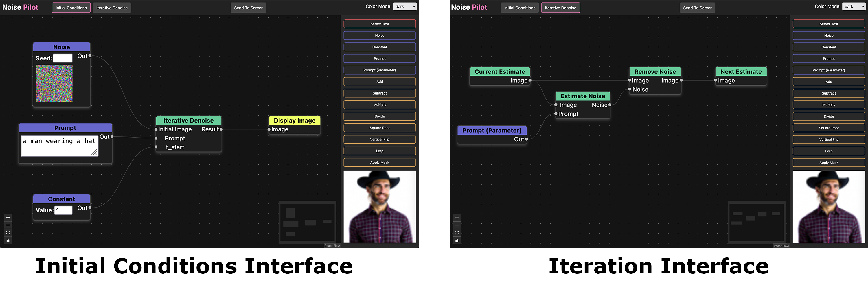The image size is (868, 289).
Task: Switch to Initial Conditions tab in right window
Action: pos(519,8)
